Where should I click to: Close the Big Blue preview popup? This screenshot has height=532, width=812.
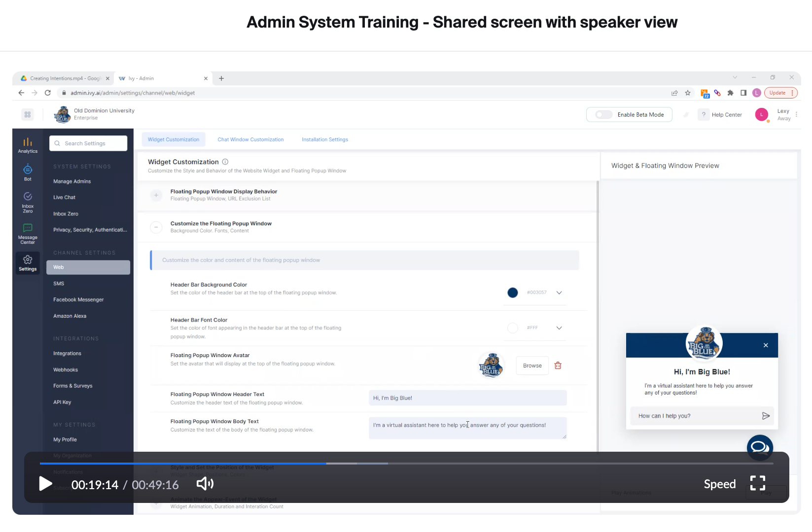[766, 345]
